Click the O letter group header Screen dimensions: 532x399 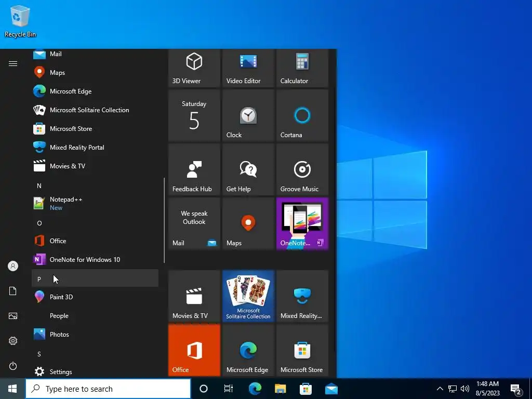95,223
